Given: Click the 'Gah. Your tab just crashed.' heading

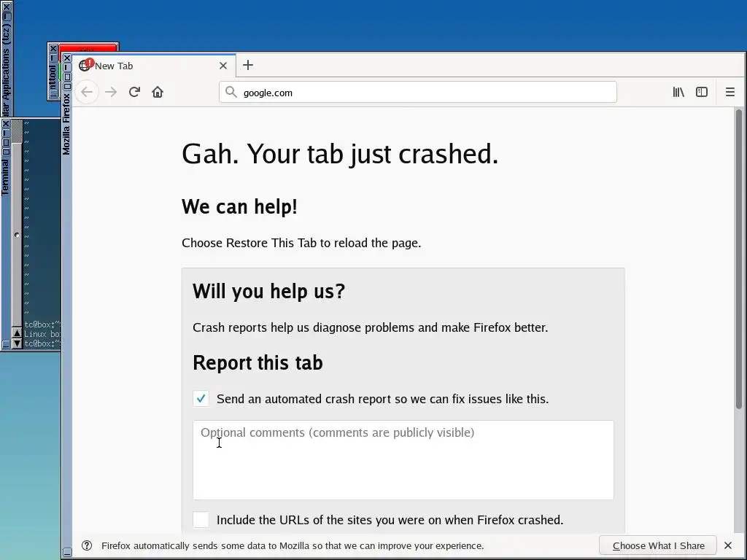Looking at the screenshot, I should pos(340,155).
